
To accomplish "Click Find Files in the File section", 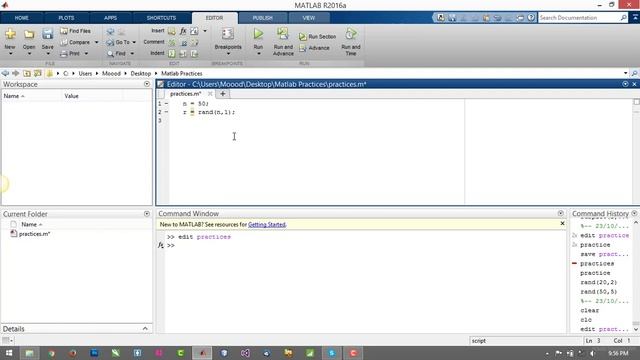I will click(76, 31).
